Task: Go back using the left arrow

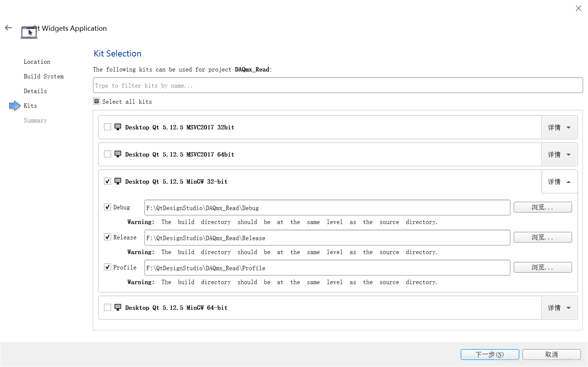Action: [x=8, y=28]
